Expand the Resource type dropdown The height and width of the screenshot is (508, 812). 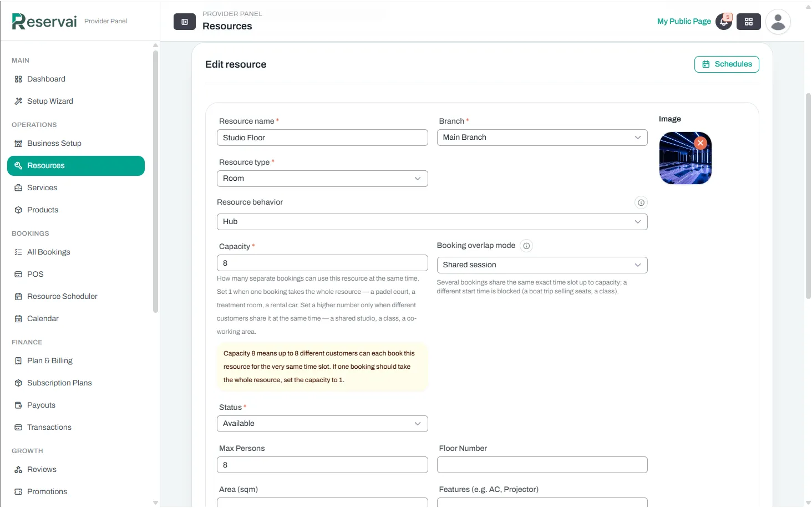pyautogui.click(x=322, y=179)
